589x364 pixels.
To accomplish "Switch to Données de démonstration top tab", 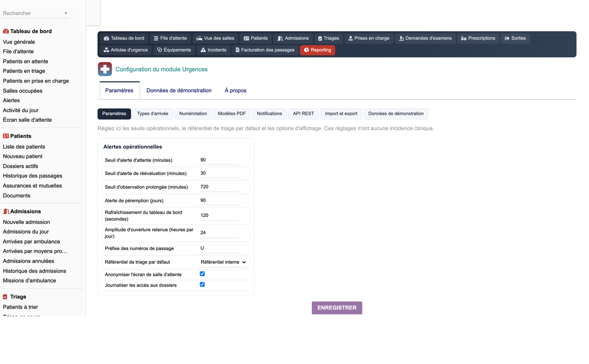I will 179,90.
